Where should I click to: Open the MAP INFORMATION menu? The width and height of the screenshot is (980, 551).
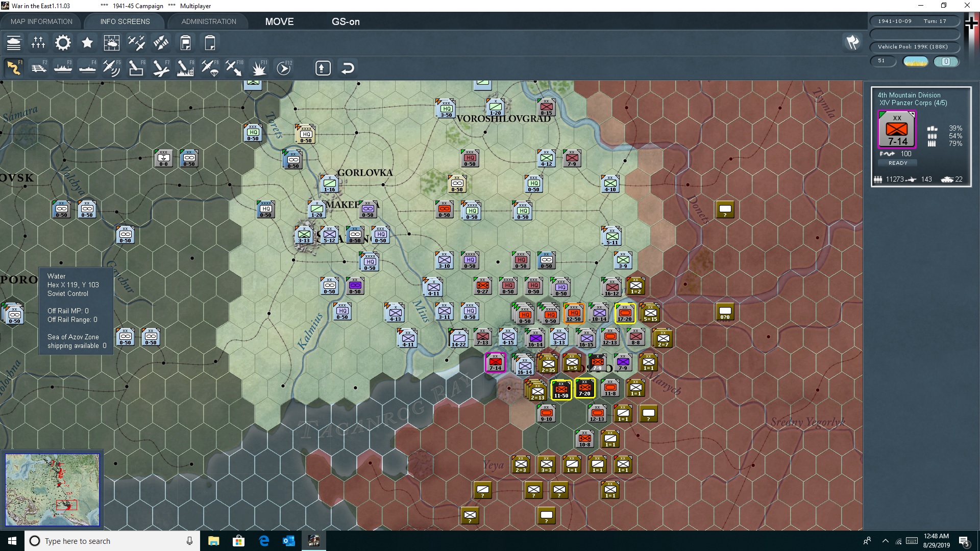click(x=41, y=21)
